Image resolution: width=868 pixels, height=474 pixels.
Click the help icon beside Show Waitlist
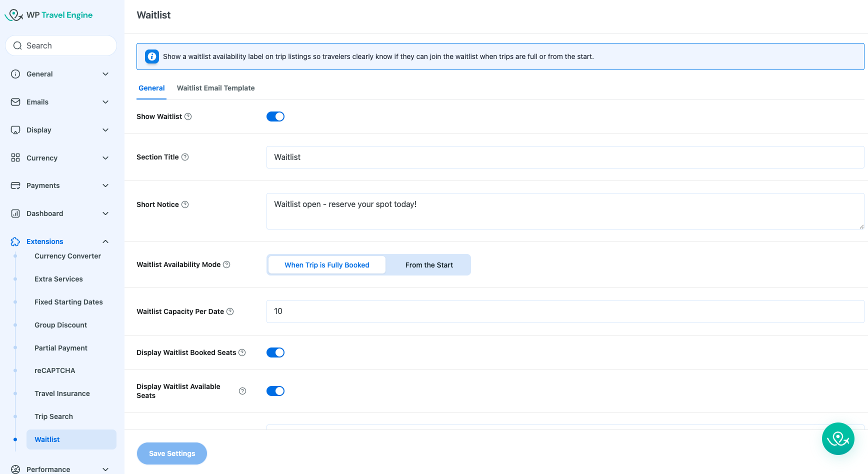[188, 116]
